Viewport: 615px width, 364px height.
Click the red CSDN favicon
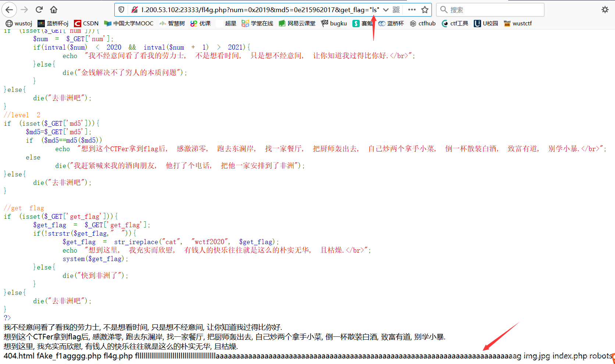pyautogui.click(x=78, y=24)
